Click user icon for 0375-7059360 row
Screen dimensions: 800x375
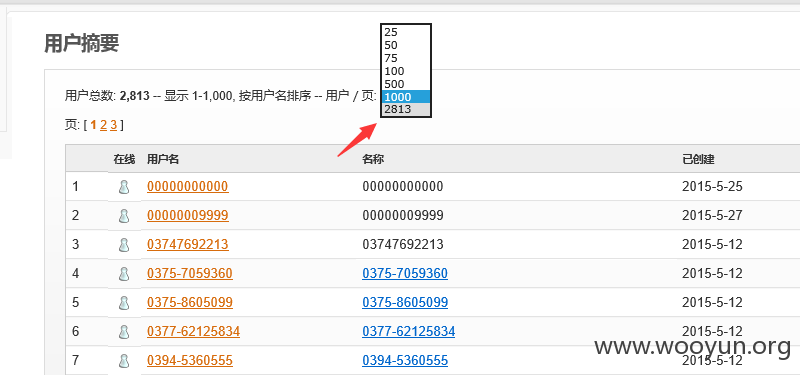pyautogui.click(x=124, y=274)
